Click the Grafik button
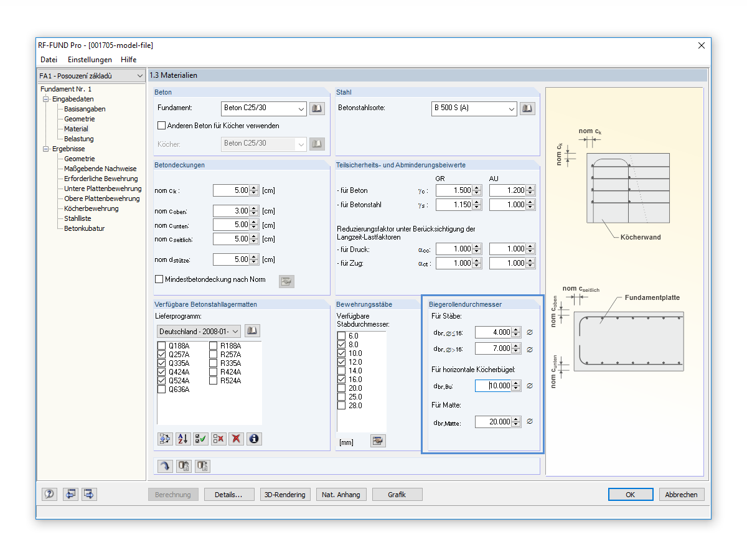This screenshot has width=747, height=560. point(397,495)
